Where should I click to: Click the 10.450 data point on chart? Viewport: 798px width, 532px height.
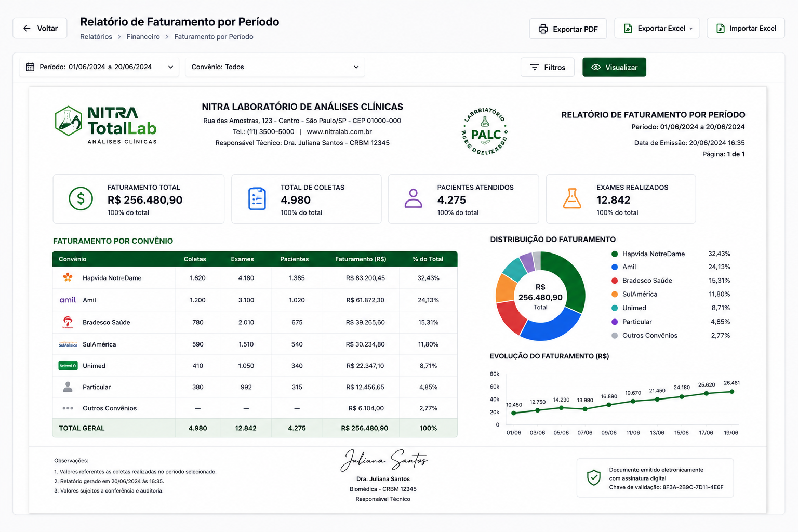[514, 413]
